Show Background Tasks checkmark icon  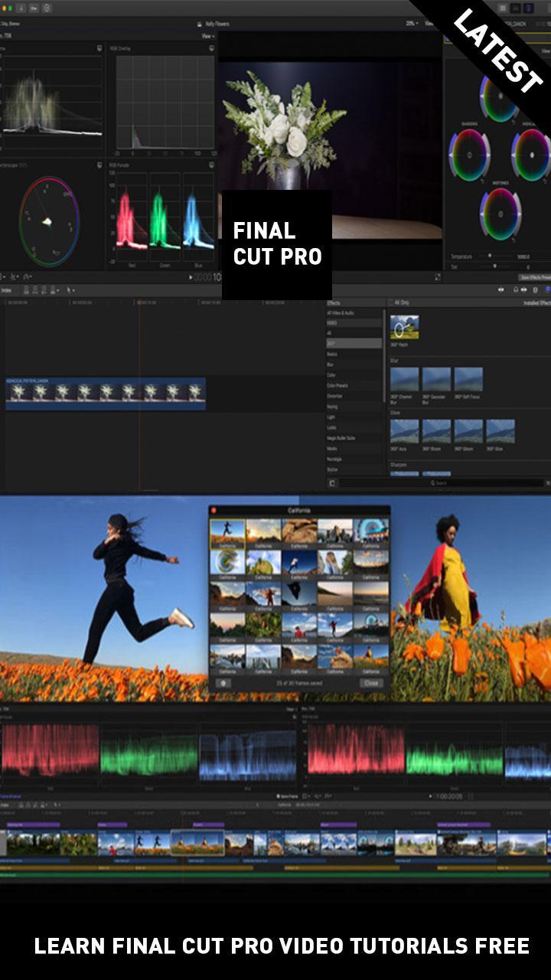click(47, 8)
